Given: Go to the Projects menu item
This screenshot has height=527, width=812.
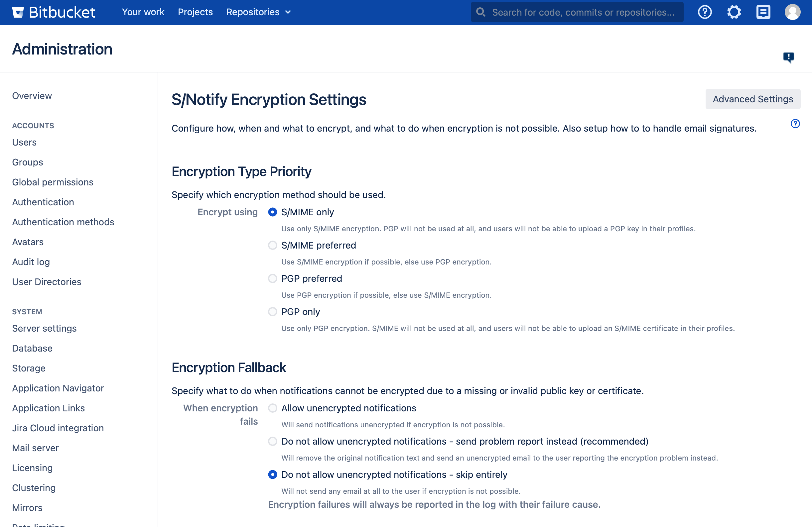Looking at the screenshot, I should [x=195, y=12].
